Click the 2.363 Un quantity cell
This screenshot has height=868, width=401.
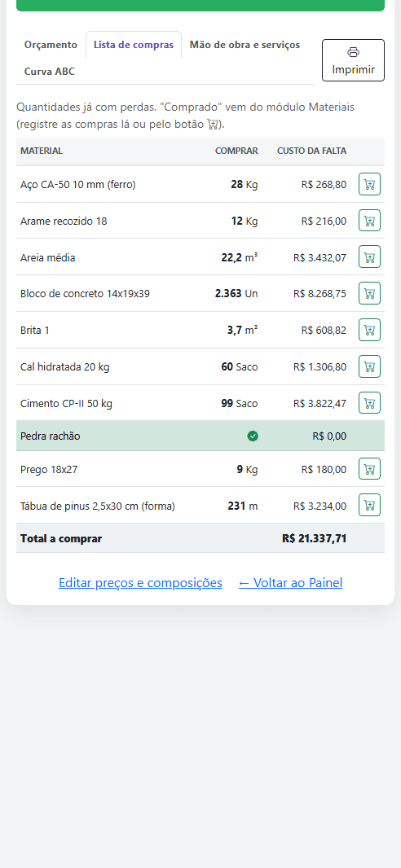click(236, 294)
